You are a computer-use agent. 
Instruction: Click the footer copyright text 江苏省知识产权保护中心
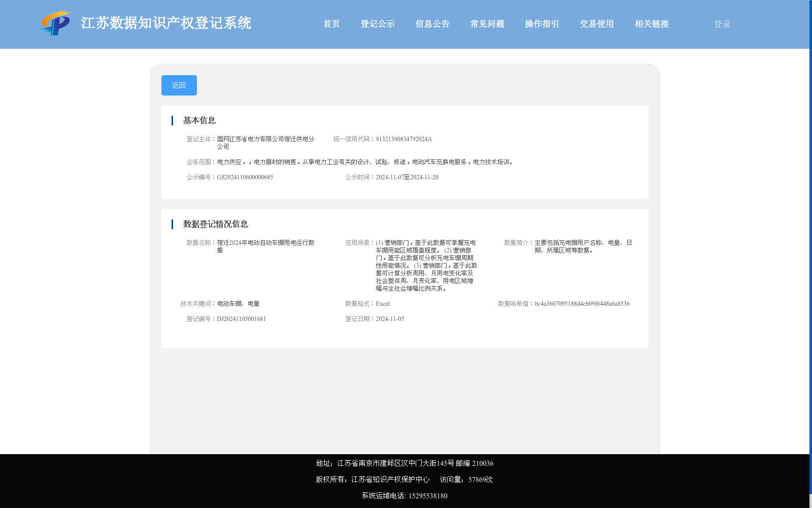390,480
